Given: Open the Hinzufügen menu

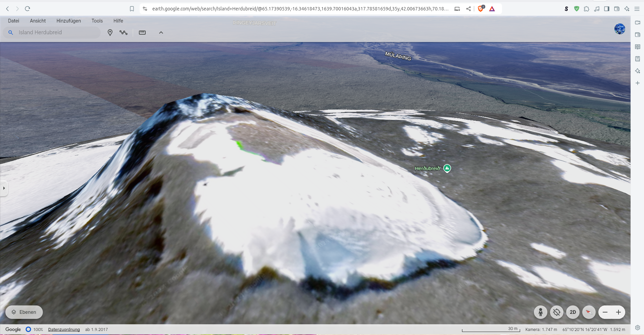Looking at the screenshot, I should point(68,21).
